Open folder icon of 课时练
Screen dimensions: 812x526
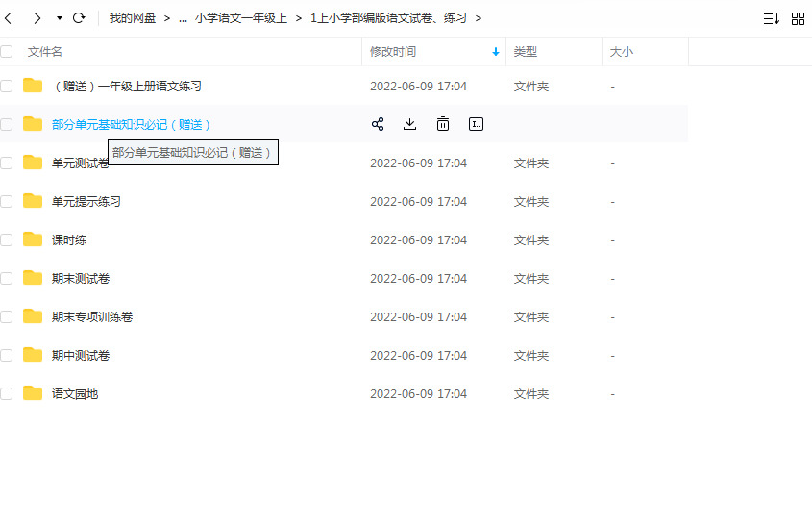(33, 239)
